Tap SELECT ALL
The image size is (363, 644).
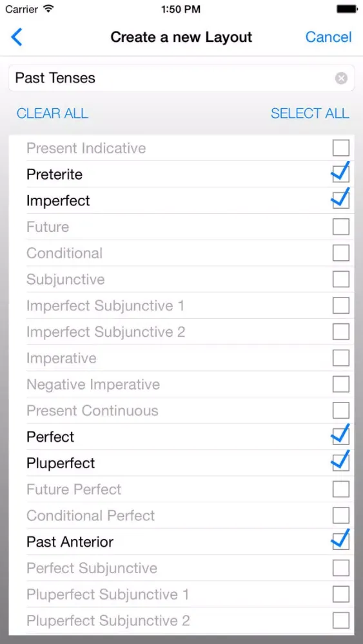point(310,113)
